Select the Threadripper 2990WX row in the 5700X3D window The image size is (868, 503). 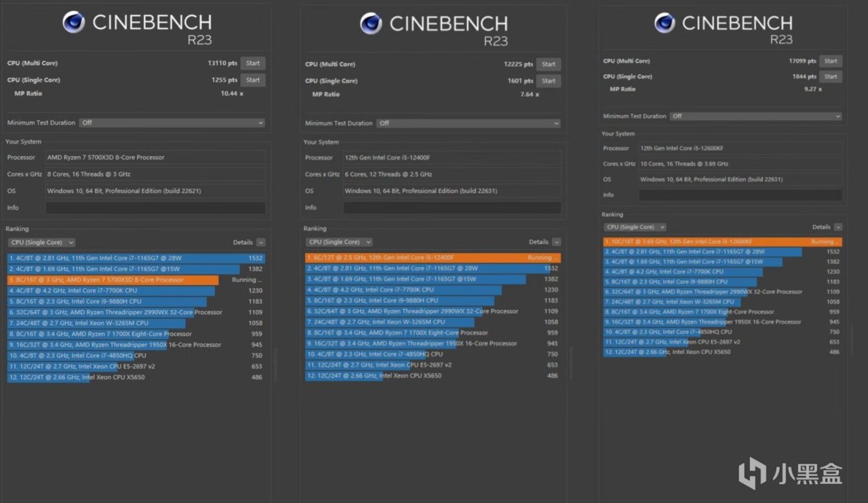click(136, 313)
